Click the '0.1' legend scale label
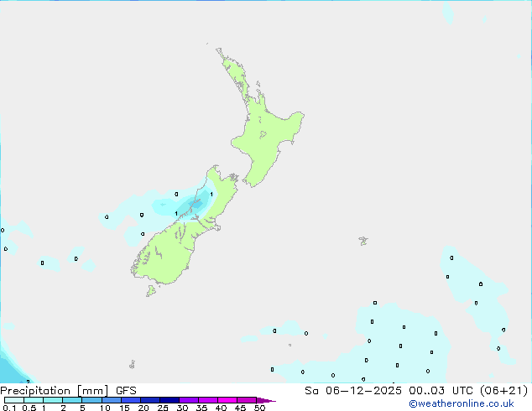The width and height of the screenshot is (532, 411). [9, 408]
